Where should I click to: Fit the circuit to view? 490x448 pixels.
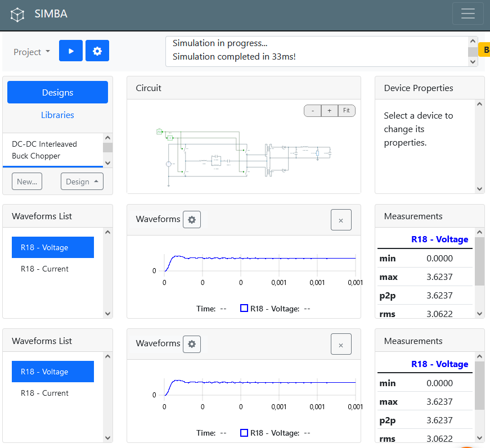coord(347,111)
